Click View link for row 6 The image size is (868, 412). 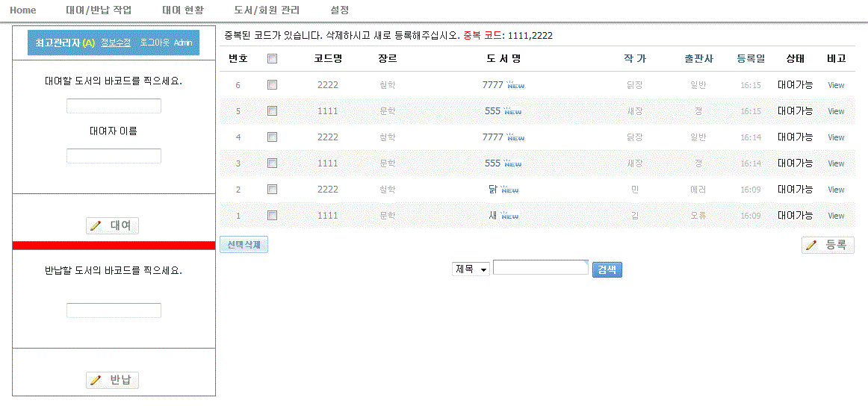point(836,85)
